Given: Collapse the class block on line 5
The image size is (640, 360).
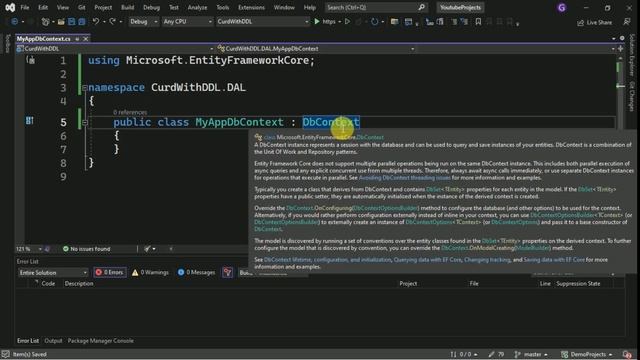Looking at the screenshot, I should tap(84, 122).
